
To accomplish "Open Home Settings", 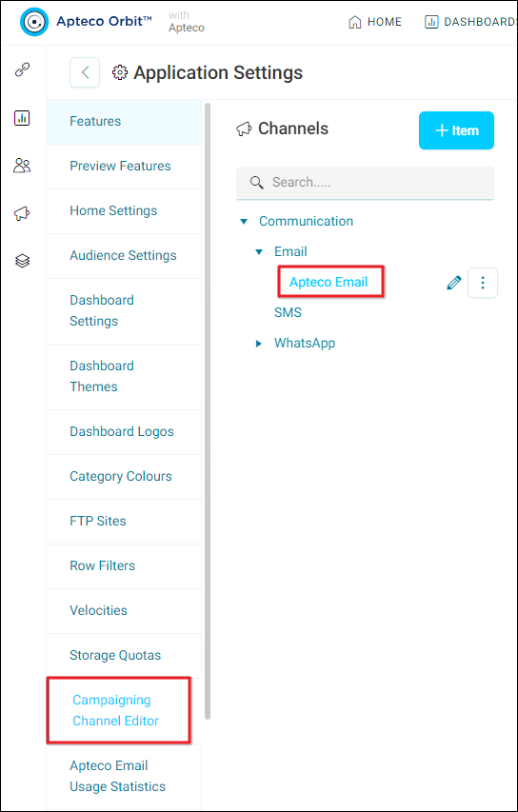I will 124,211.
